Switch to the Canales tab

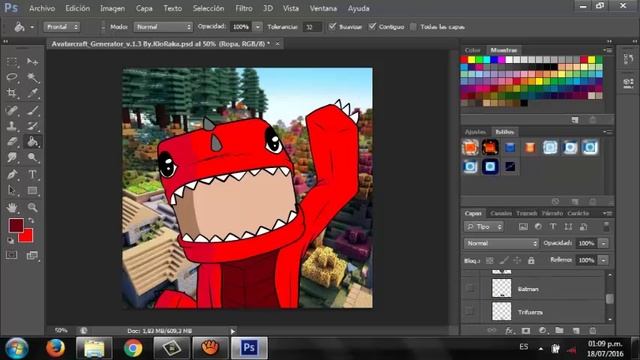pyautogui.click(x=501, y=213)
